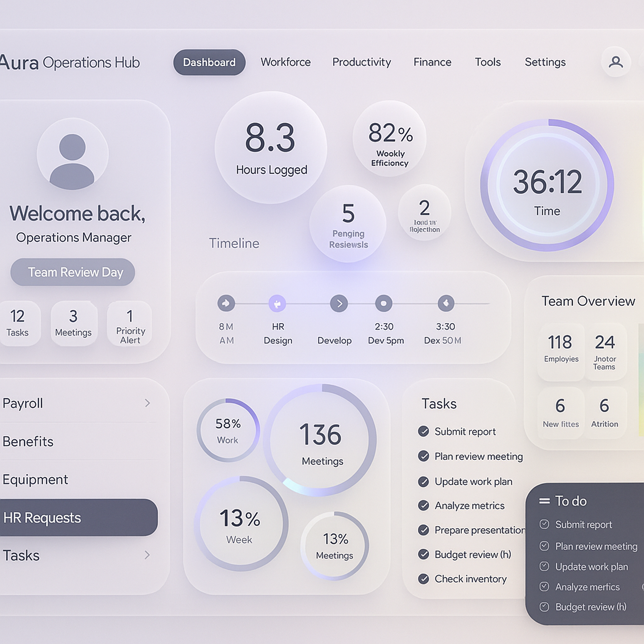Open the Productivity tab
Viewport: 644px width, 644px height.
(362, 62)
